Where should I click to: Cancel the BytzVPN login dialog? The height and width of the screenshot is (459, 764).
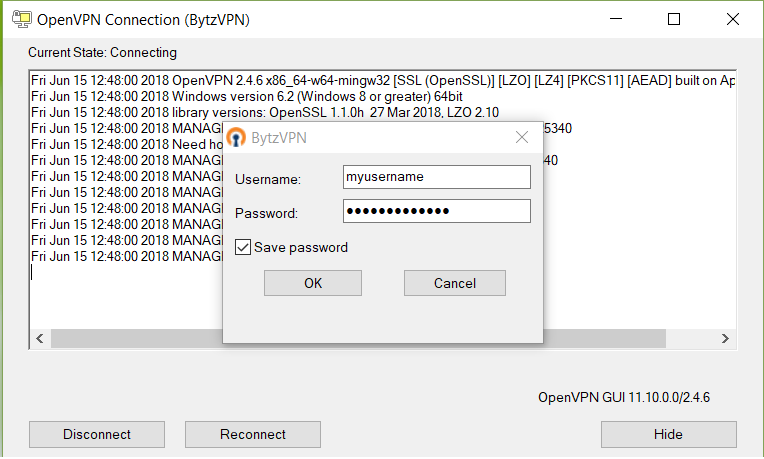(x=455, y=283)
